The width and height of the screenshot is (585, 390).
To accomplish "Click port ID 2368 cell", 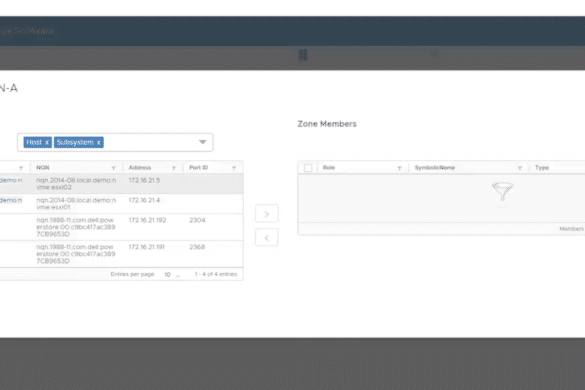I will [x=197, y=247].
